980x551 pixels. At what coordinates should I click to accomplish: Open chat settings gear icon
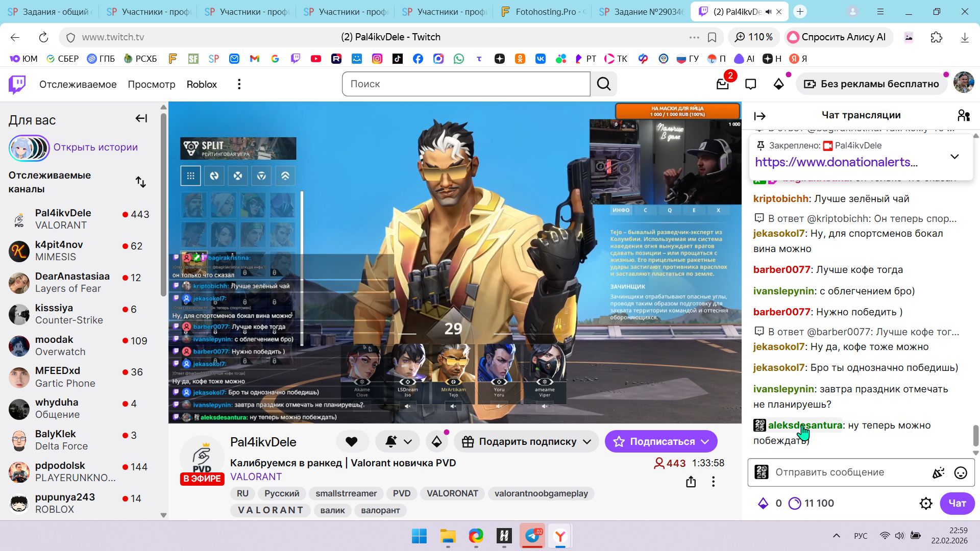pyautogui.click(x=926, y=504)
